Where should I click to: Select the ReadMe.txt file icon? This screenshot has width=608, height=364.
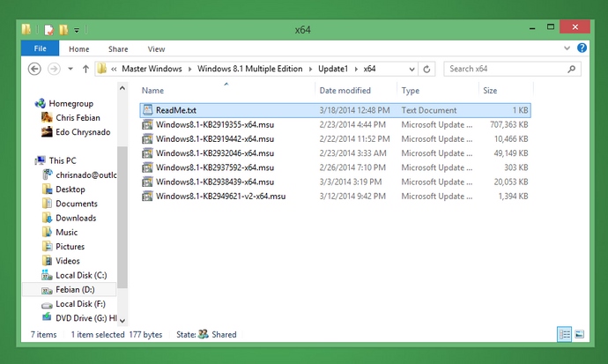pyautogui.click(x=147, y=110)
